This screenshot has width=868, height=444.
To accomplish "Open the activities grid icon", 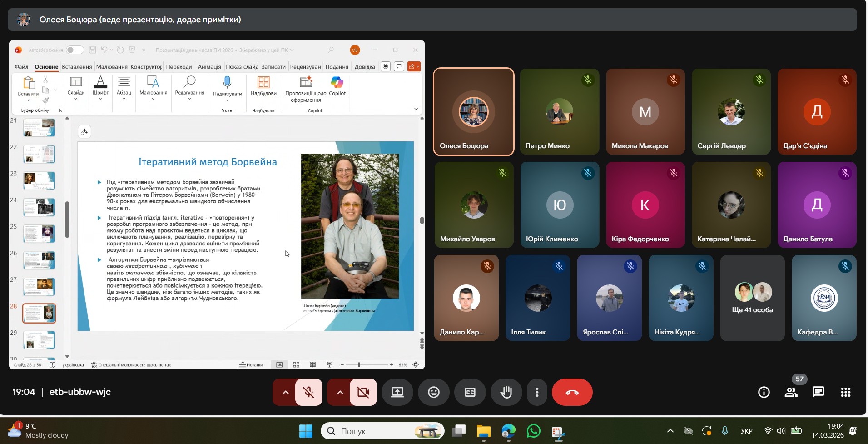I will coord(845,392).
